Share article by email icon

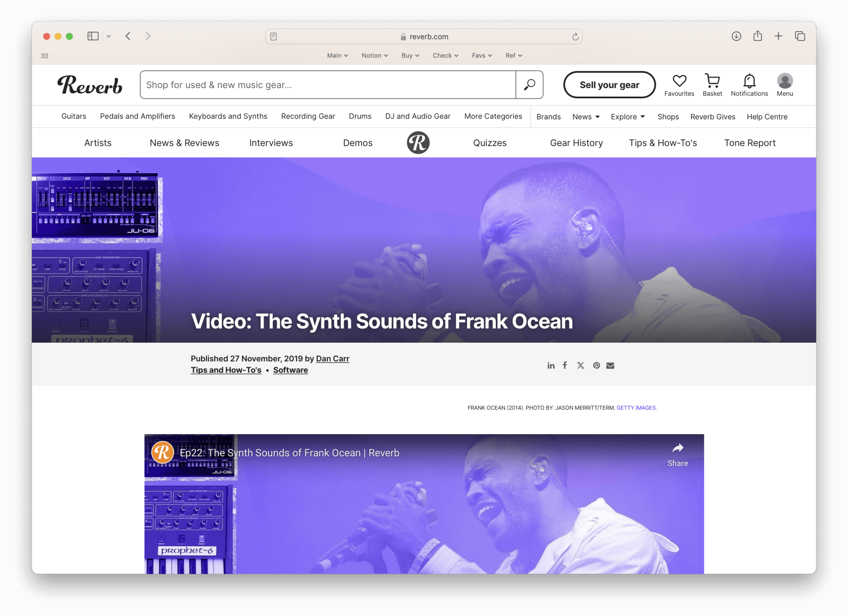(610, 366)
